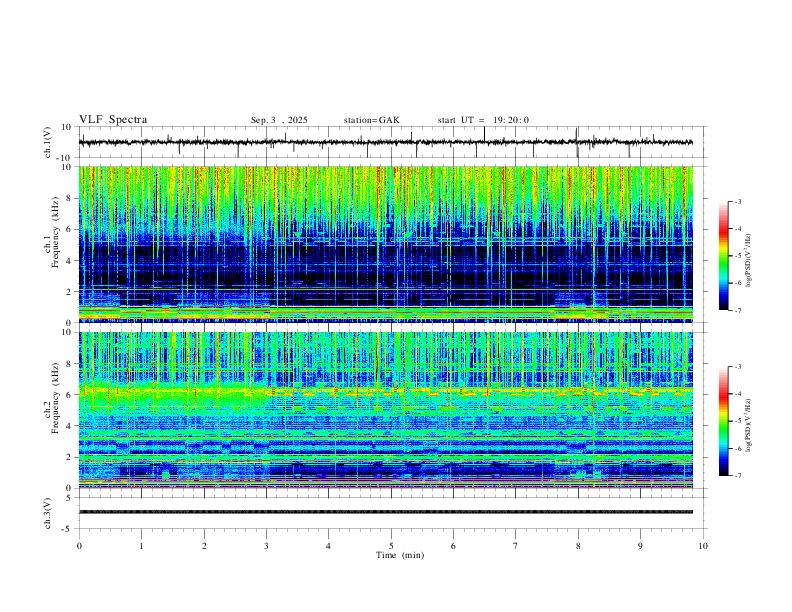Screen dimensions: 792x612
Task: Click the "7" tick on the time axis
Action: (x=516, y=546)
